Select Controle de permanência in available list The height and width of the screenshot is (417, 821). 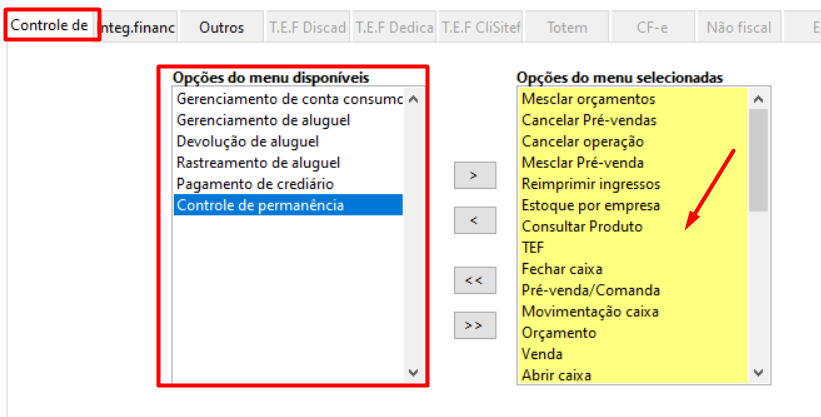point(260,205)
